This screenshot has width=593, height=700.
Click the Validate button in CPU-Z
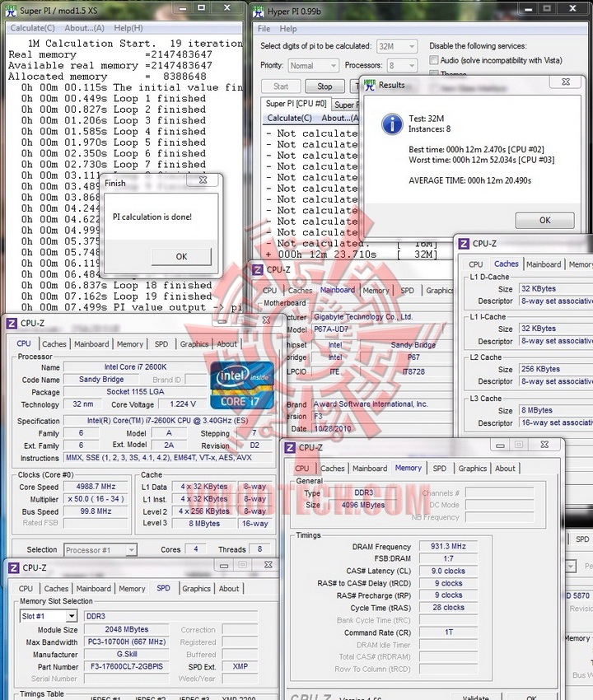coord(476,697)
